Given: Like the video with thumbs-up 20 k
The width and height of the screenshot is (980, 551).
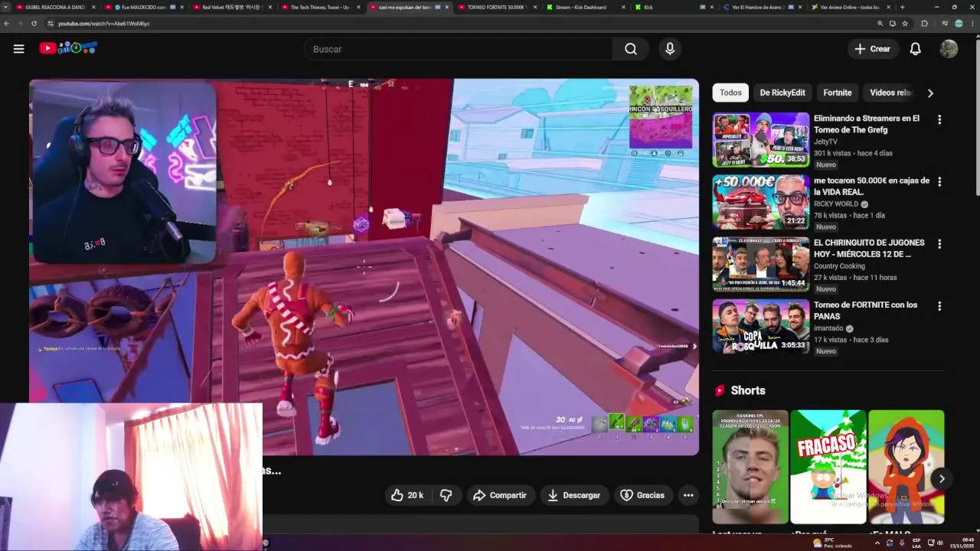Looking at the screenshot, I should (x=407, y=495).
